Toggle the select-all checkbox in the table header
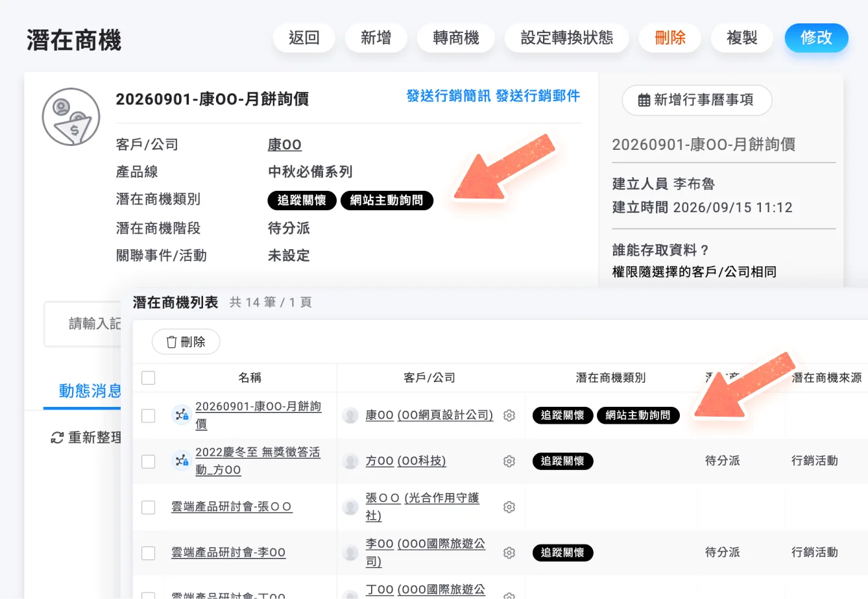 (149, 378)
